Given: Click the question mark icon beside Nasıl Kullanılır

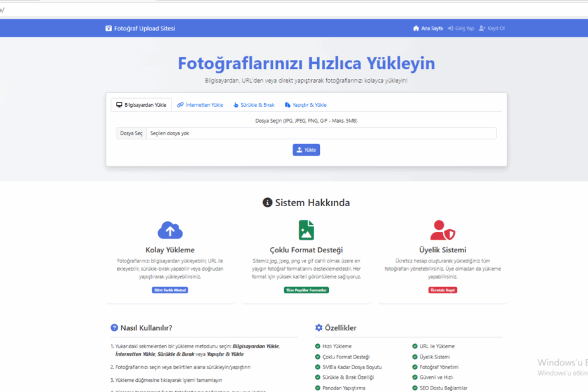Looking at the screenshot, I should click(x=113, y=328).
